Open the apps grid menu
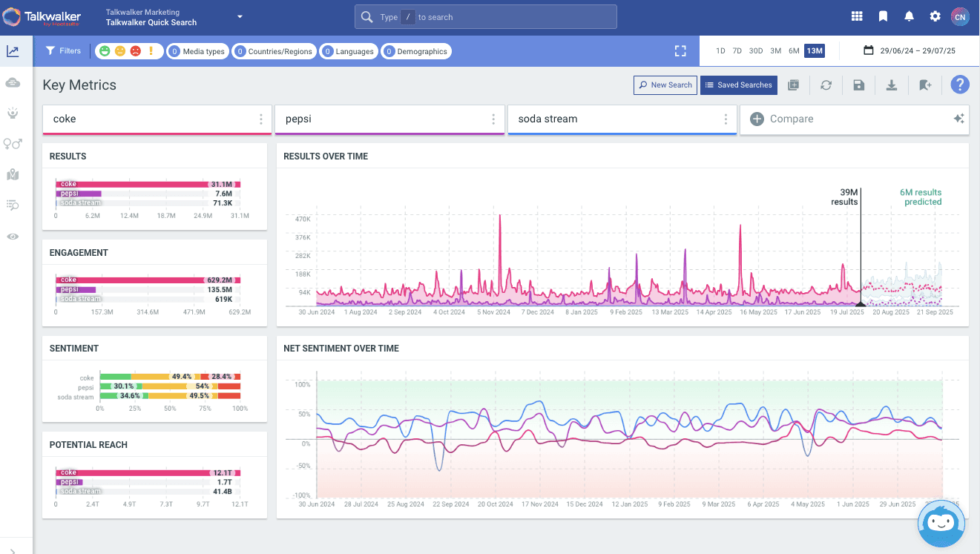Image resolution: width=980 pixels, height=554 pixels. pyautogui.click(x=857, y=16)
